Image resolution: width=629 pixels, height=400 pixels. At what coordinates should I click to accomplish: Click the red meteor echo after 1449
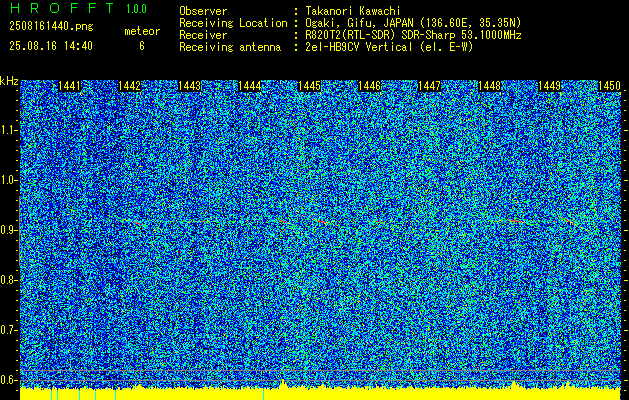point(570,221)
